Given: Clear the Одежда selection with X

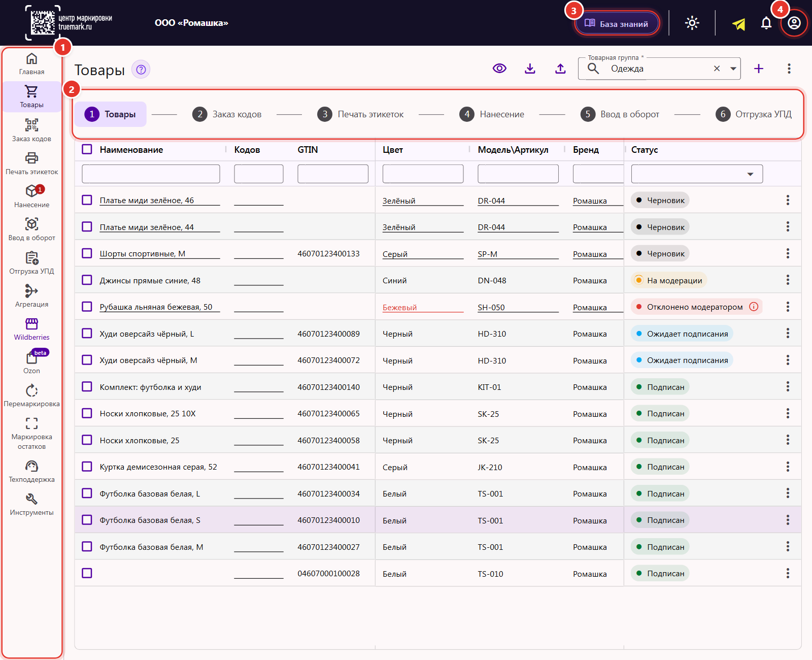Looking at the screenshot, I should [x=717, y=69].
